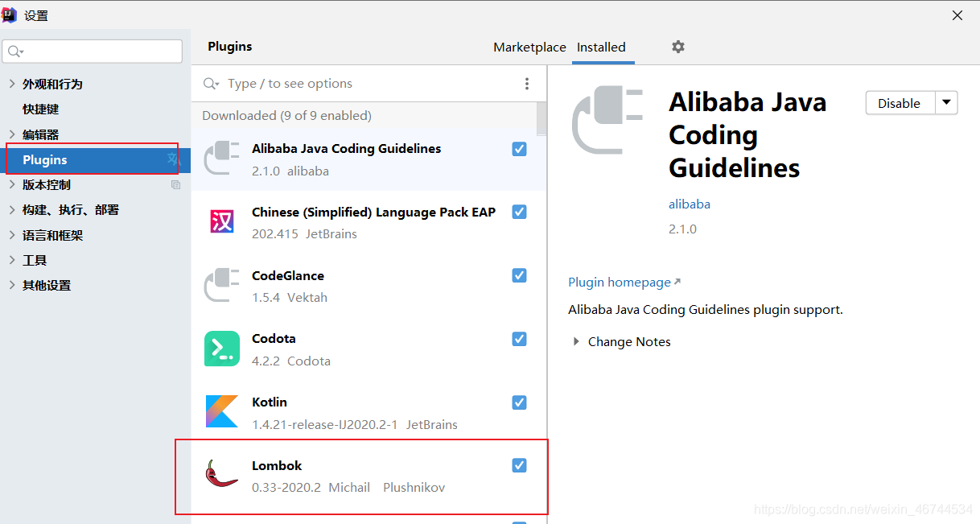980x524 pixels.
Task: Click the Codota plugin icon
Action: click(x=222, y=349)
